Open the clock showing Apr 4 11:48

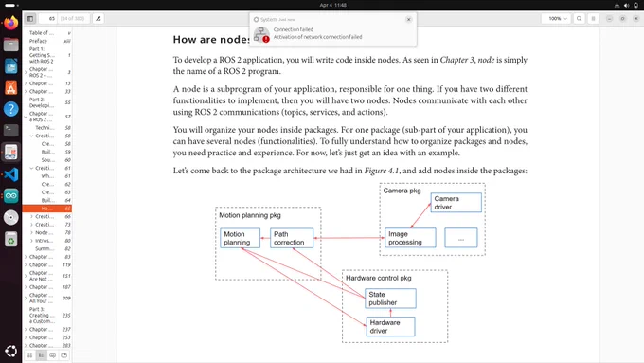click(x=332, y=6)
